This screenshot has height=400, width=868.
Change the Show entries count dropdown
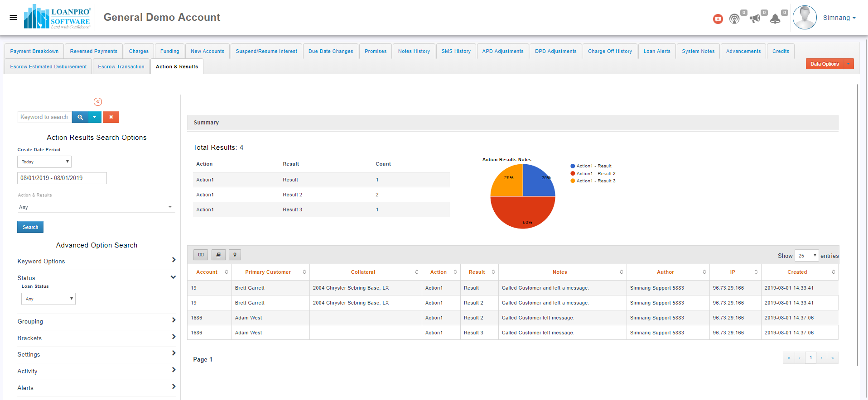click(807, 256)
